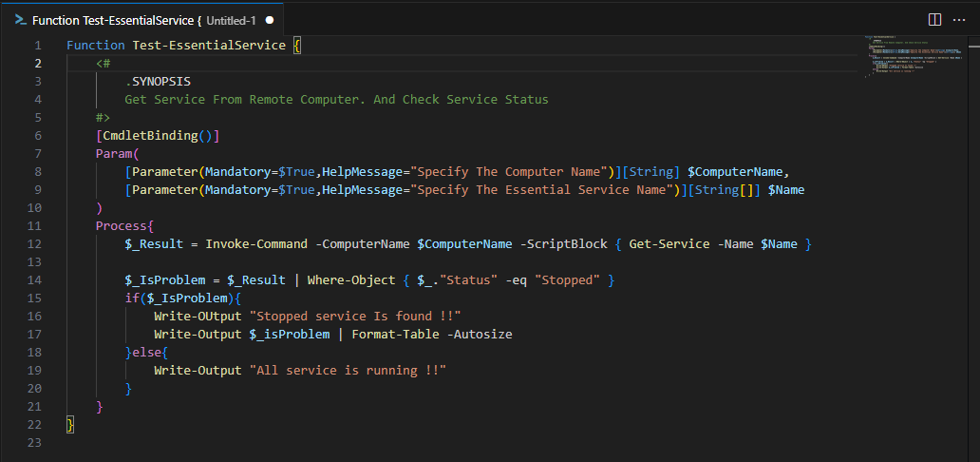Click $_Result on line 12

coord(154,244)
